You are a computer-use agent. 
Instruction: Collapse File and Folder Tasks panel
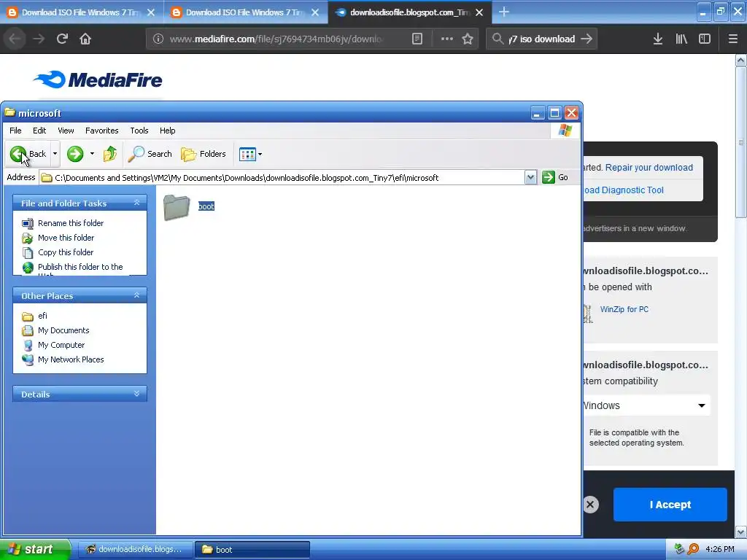136,203
